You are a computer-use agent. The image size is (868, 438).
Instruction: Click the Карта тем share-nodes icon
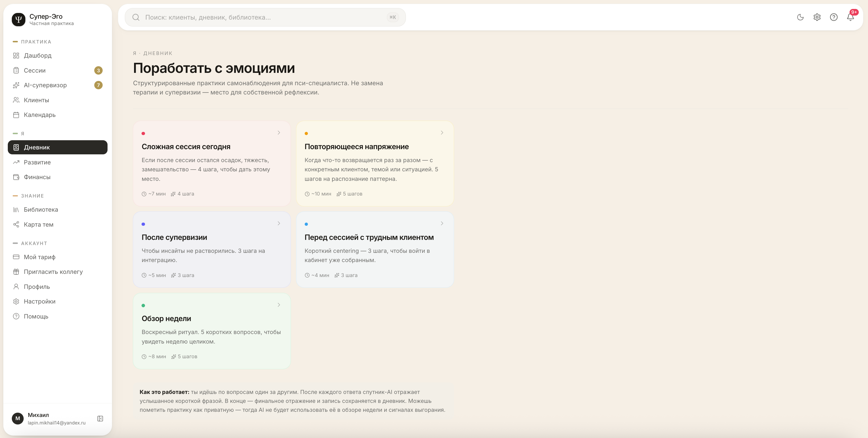coord(16,225)
